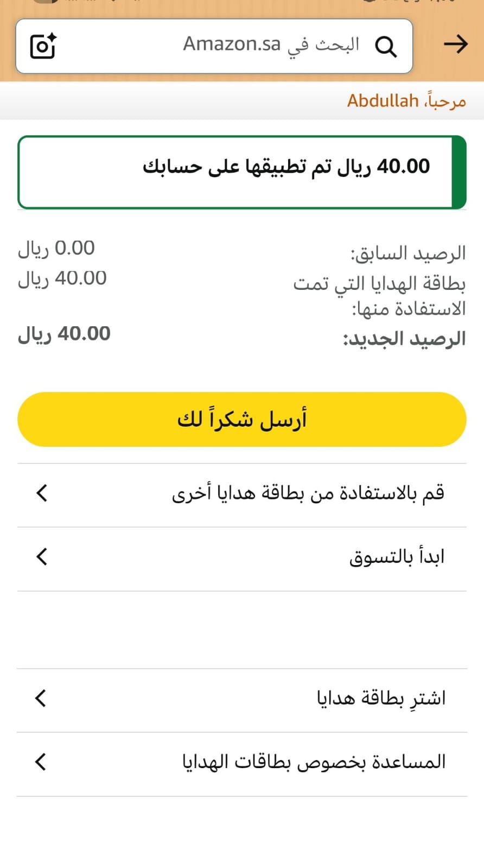Click chevron beside redeem another gift card

(x=42, y=493)
